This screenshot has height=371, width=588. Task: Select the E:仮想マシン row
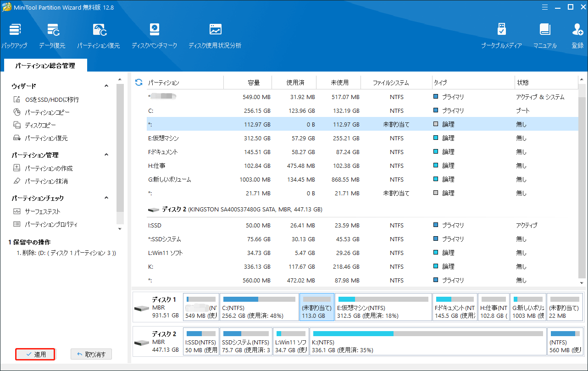click(x=362, y=138)
